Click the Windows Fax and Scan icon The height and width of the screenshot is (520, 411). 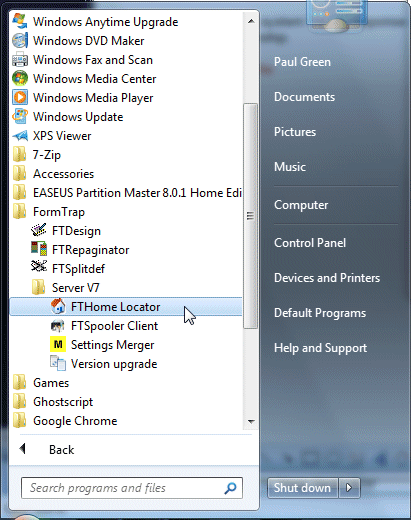point(20,60)
